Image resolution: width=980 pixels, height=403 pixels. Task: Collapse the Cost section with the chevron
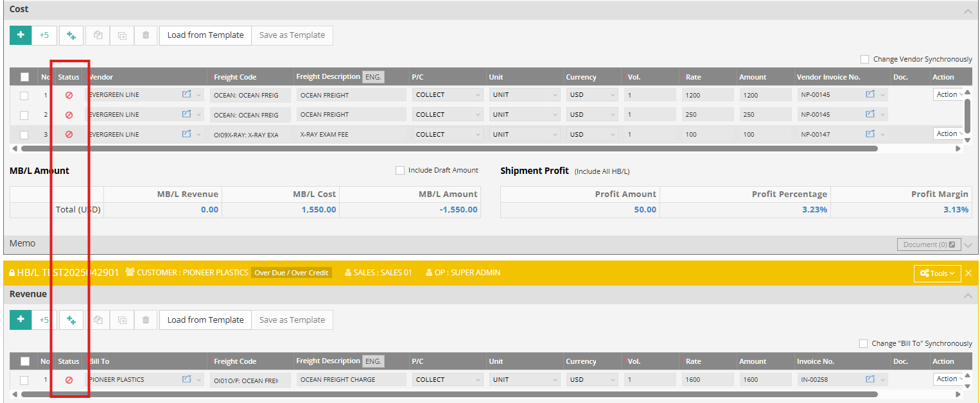tap(968, 10)
